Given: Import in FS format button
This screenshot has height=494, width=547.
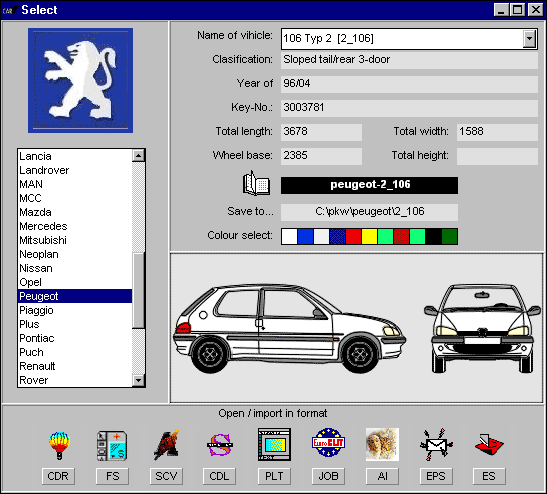Looking at the screenshot, I should [112, 476].
